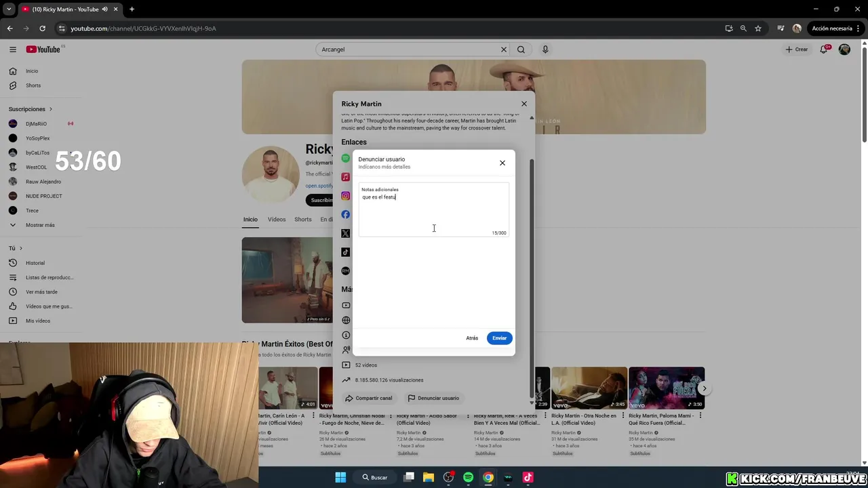Click the X (Twitter) link icon
Image resolution: width=868 pixels, height=488 pixels.
(x=346, y=233)
